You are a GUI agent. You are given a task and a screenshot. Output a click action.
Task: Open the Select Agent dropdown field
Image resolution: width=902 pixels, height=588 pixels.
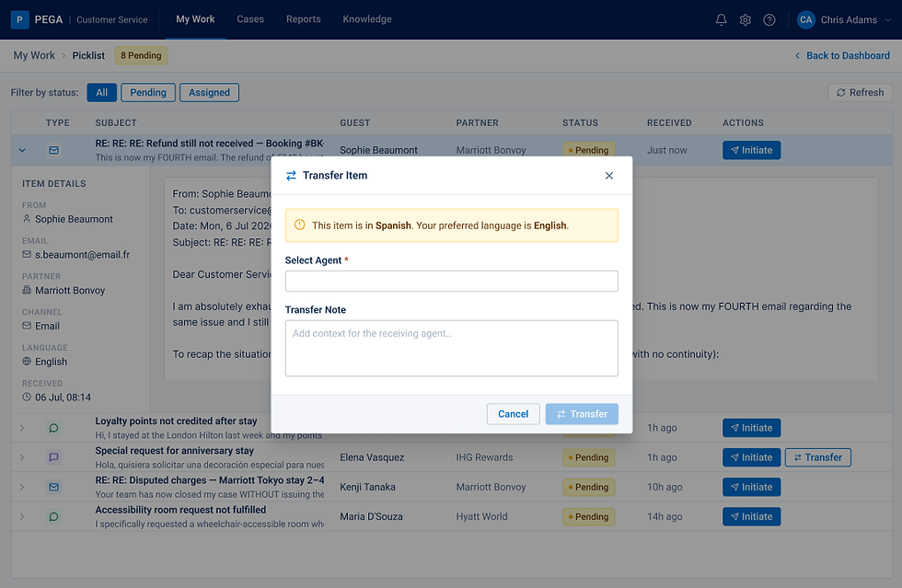[x=452, y=282]
